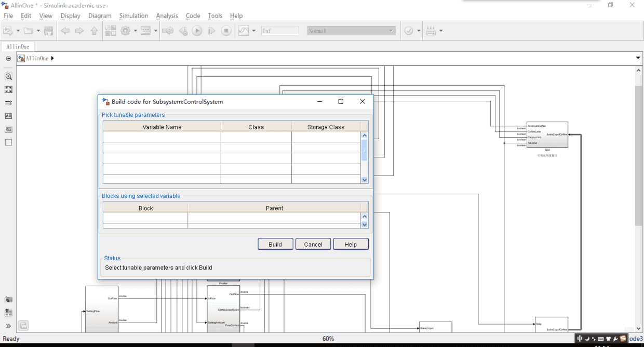Viewport: 644px width, 347px height.
Task: Click the Storage Class column header
Action: coord(326,127)
